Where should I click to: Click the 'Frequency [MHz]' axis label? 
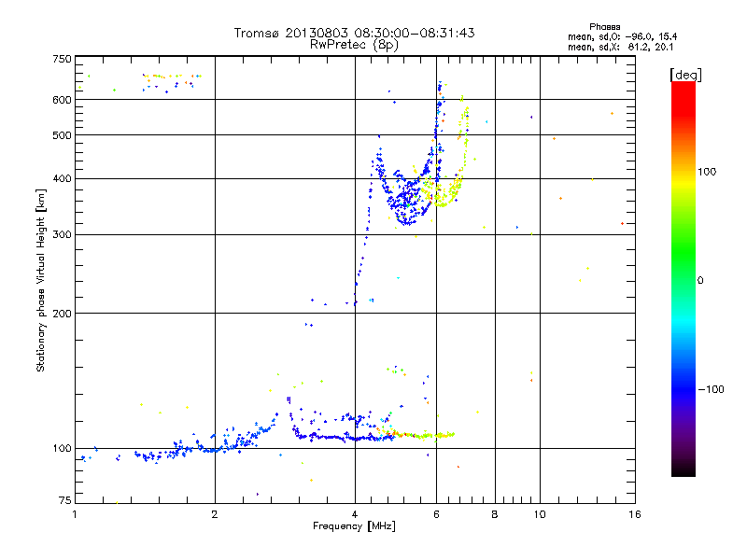pyautogui.click(x=354, y=526)
